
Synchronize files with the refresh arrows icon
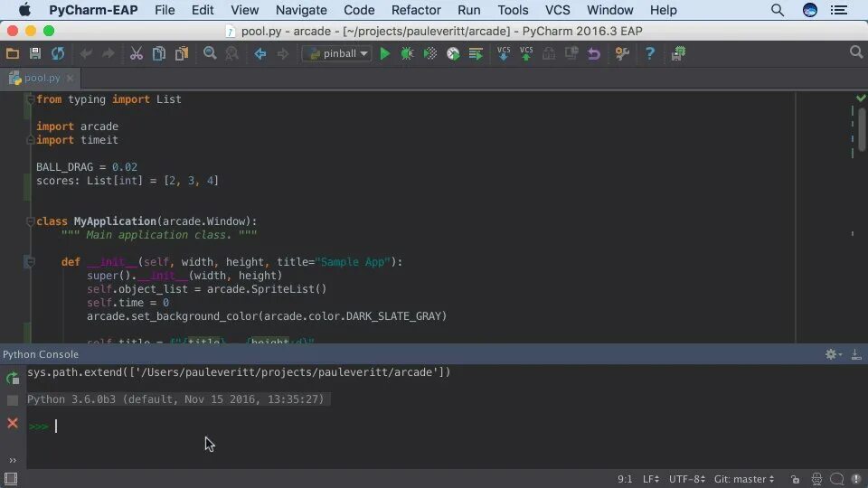(x=58, y=53)
